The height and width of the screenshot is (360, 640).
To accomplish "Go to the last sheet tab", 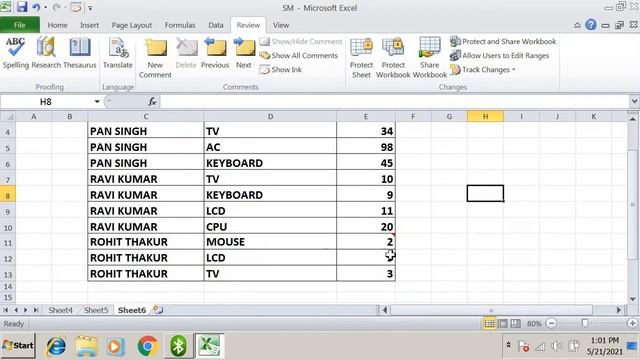I will [36, 310].
